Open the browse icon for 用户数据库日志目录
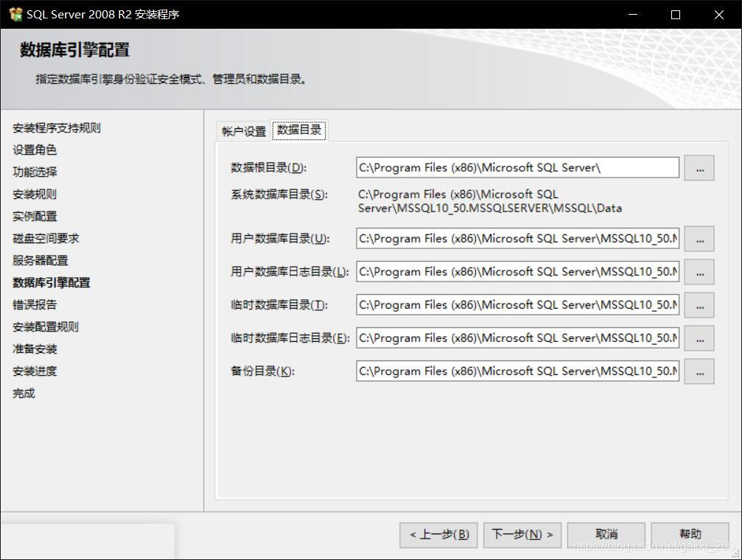 pos(699,271)
